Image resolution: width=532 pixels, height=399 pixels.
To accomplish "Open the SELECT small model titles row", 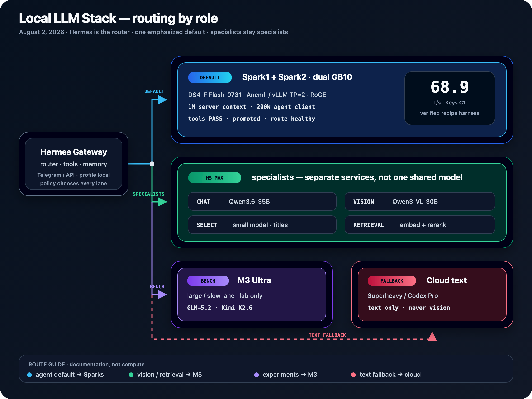I will pyautogui.click(x=262, y=225).
